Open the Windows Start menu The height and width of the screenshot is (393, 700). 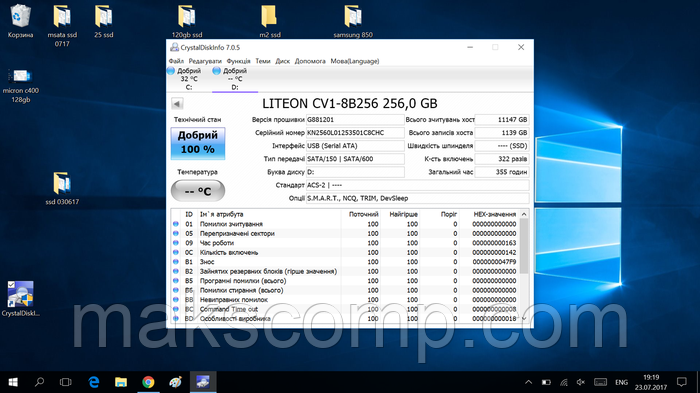tap(13, 382)
